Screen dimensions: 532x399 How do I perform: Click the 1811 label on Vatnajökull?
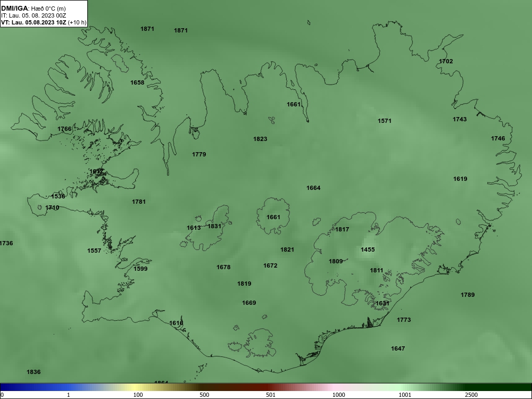376,270
